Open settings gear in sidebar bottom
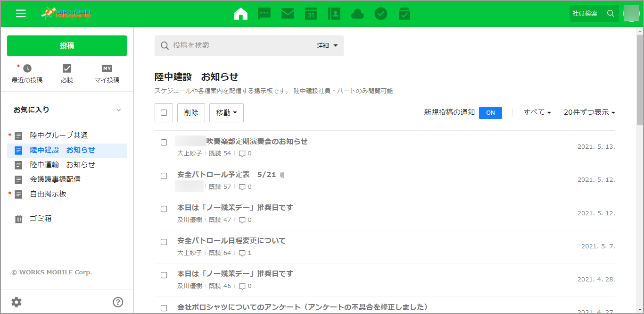Image resolution: width=644 pixels, height=314 pixels. click(x=17, y=302)
